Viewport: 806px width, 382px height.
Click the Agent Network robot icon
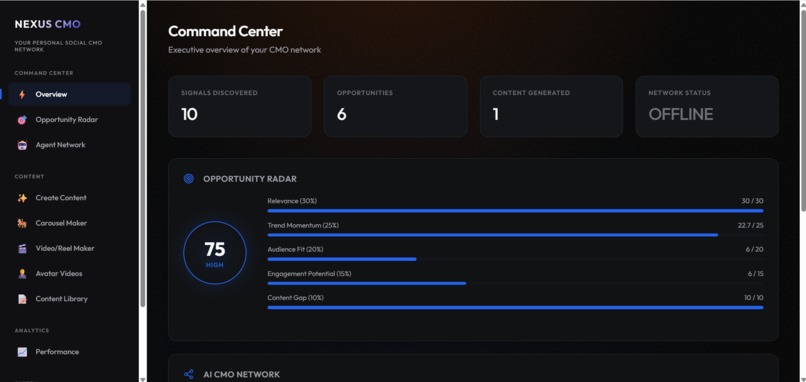pyautogui.click(x=22, y=145)
